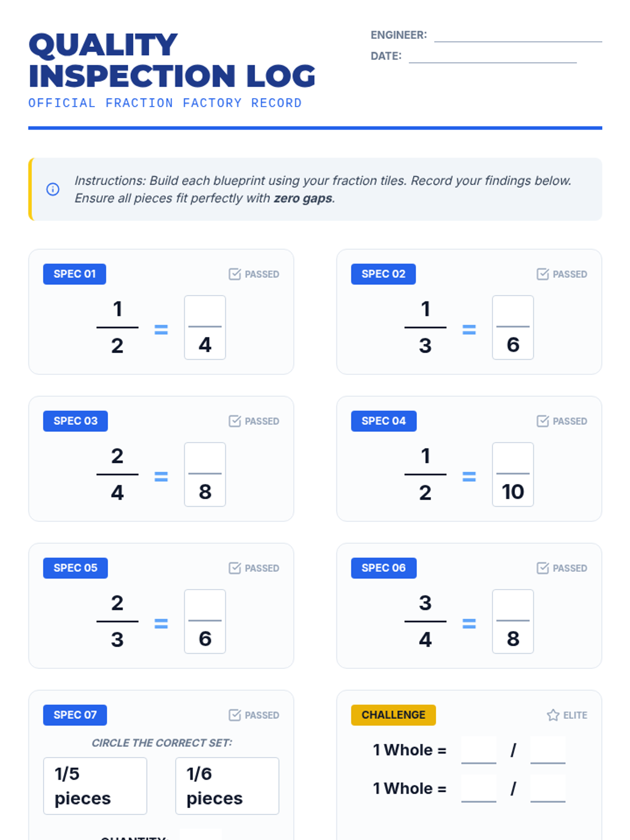630x840 pixels.
Task: Click the first blank of the top 1 Whole row
Action: 478,750
